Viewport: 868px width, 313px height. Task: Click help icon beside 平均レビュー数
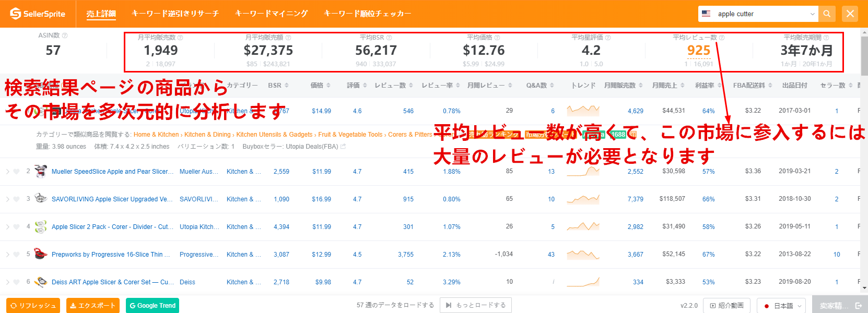point(722,38)
